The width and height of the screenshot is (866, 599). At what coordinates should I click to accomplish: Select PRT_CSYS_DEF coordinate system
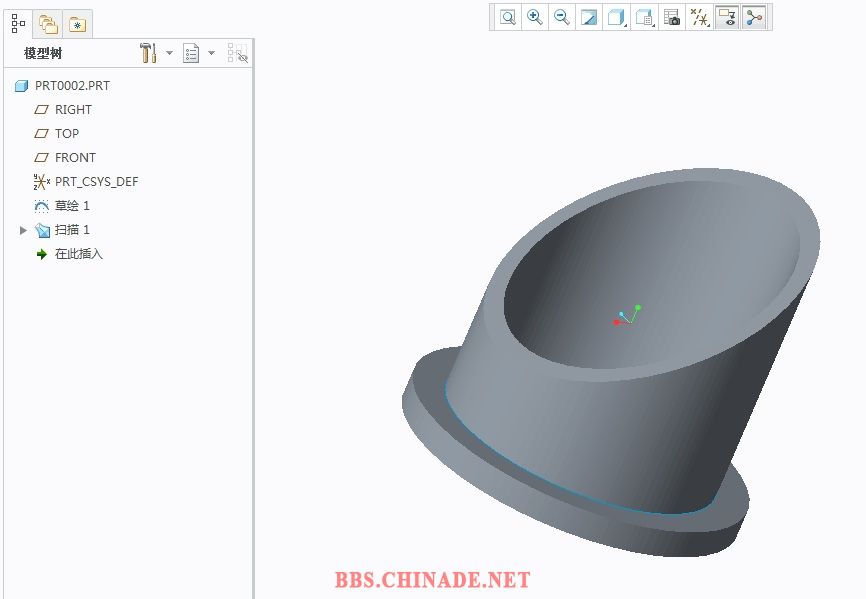click(96, 182)
